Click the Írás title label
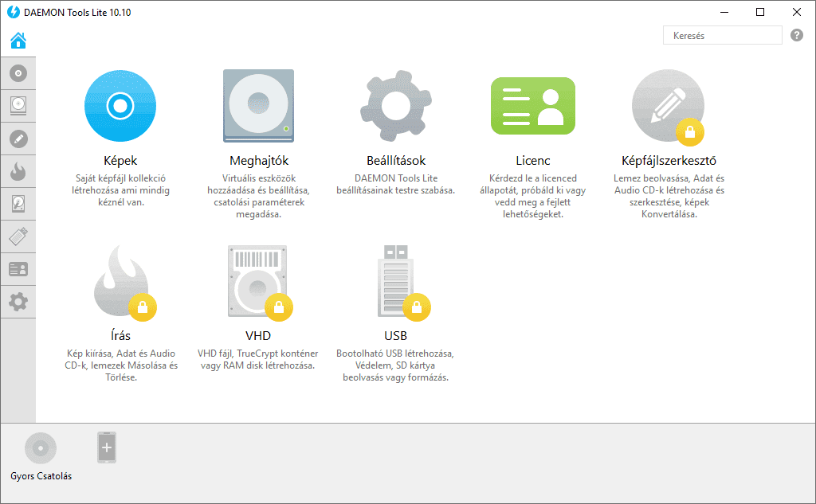 pyautogui.click(x=121, y=335)
